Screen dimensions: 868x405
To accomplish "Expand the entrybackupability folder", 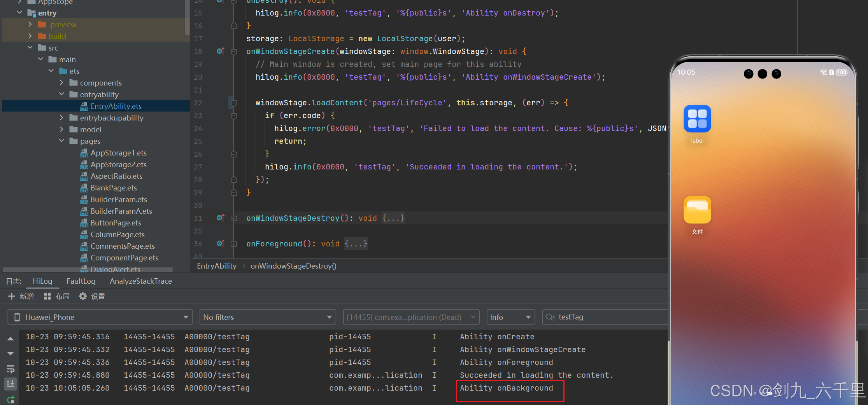I will 61,118.
